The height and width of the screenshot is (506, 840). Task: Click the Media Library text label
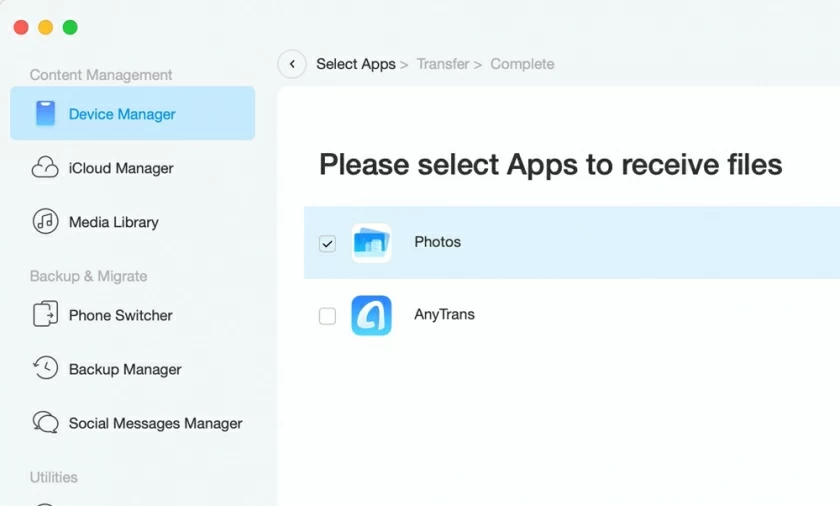[113, 222]
